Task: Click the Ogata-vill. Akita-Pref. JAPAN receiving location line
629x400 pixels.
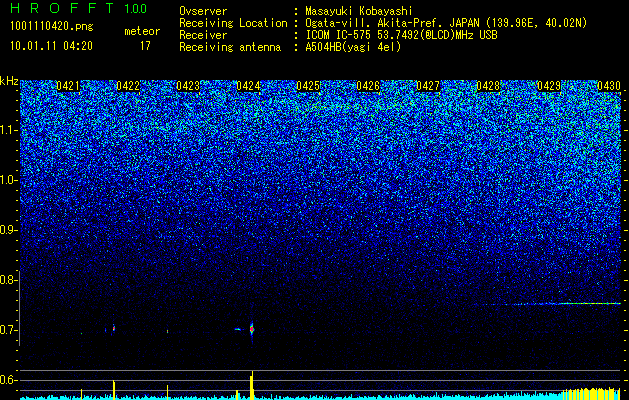Action: tap(446, 23)
